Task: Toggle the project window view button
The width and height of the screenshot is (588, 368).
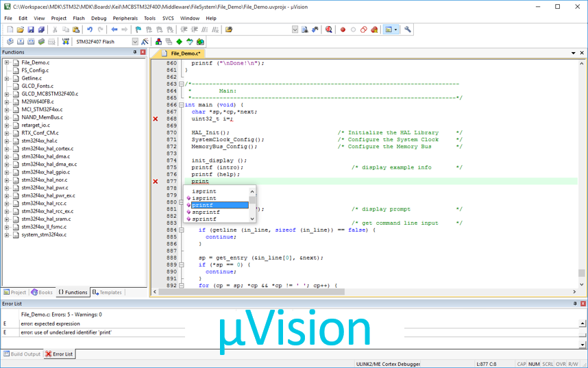Action: coord(389,29)
